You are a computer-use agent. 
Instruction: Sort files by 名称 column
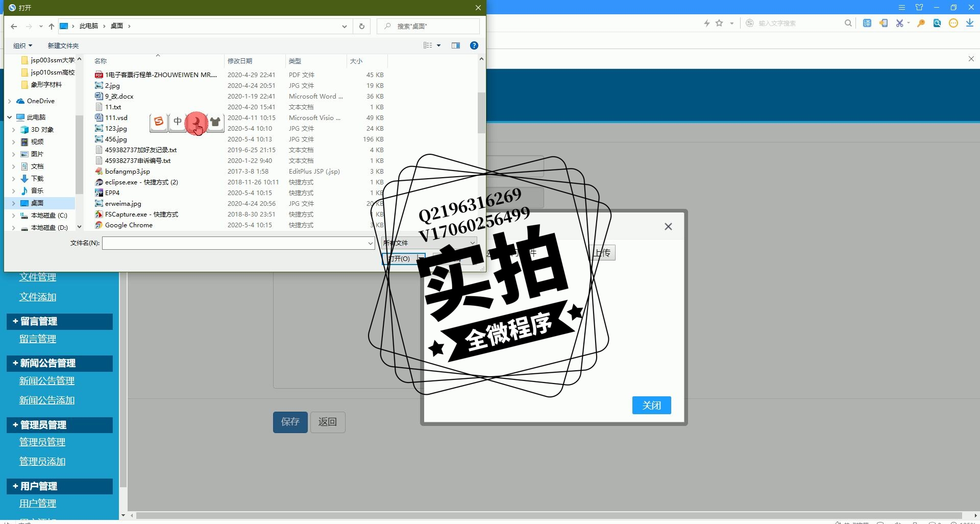[101, 61]
